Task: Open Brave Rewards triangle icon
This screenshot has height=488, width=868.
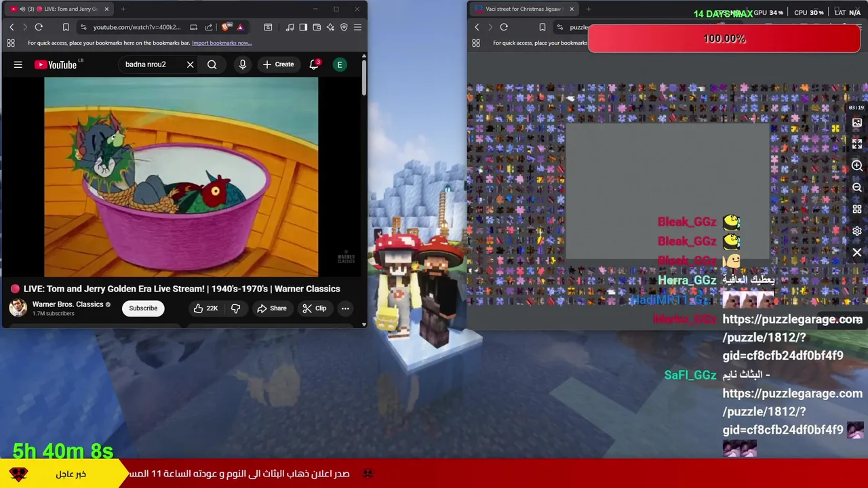Action: click(240, 27)
